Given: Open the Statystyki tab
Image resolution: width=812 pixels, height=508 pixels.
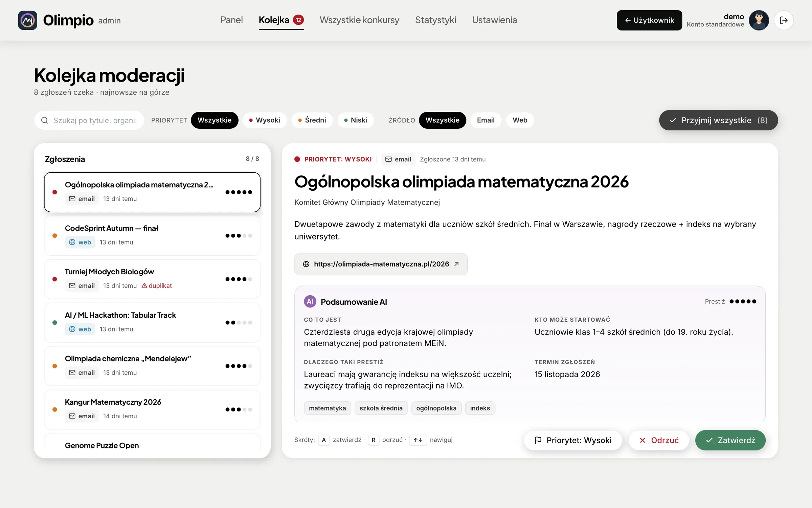Looking at the screenshot, I should (436, 20).
